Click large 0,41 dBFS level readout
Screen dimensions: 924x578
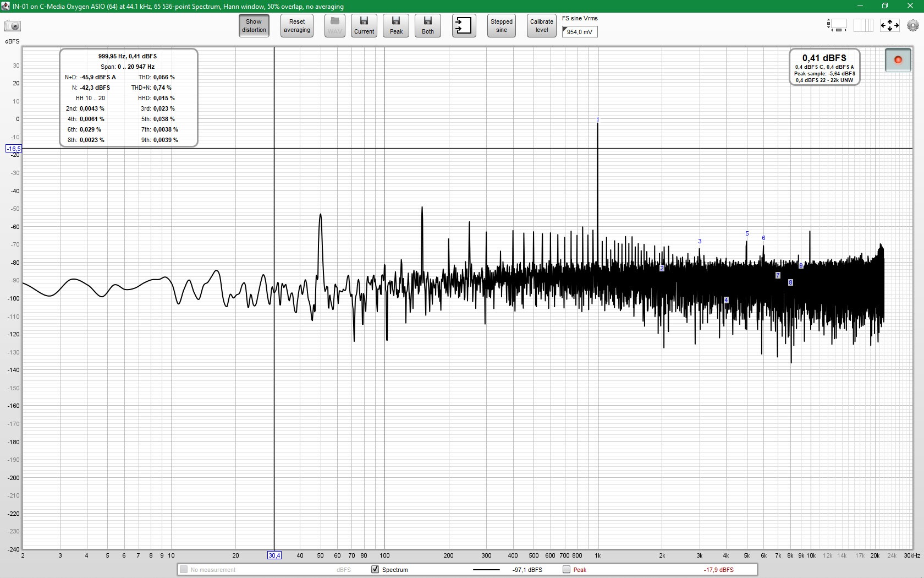pos(824,58)
